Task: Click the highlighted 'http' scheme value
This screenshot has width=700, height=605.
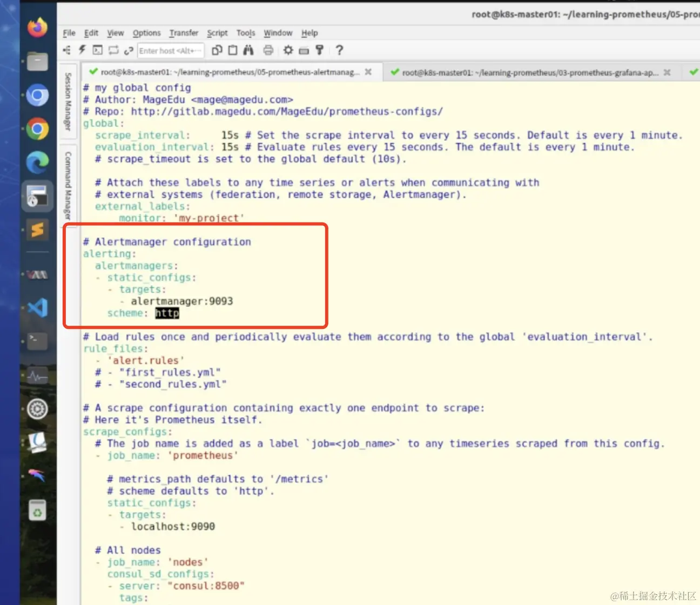Action: point(167,313)
